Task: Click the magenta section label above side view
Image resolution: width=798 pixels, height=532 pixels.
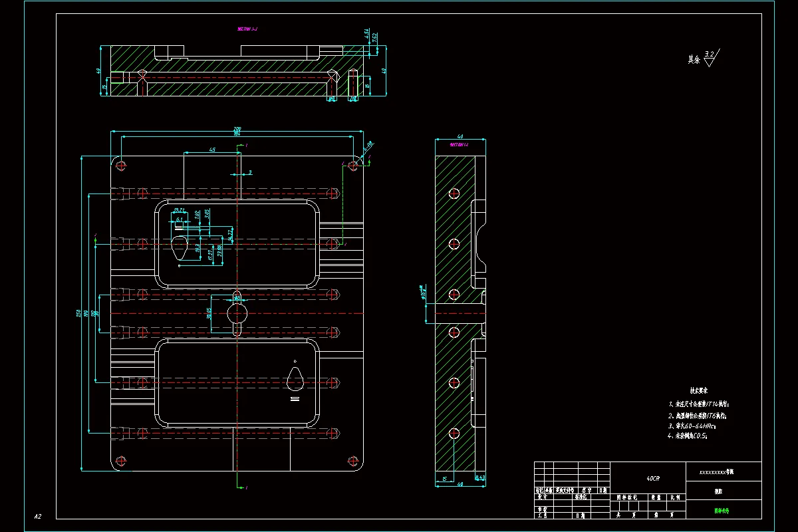Action: pos(460,144)
